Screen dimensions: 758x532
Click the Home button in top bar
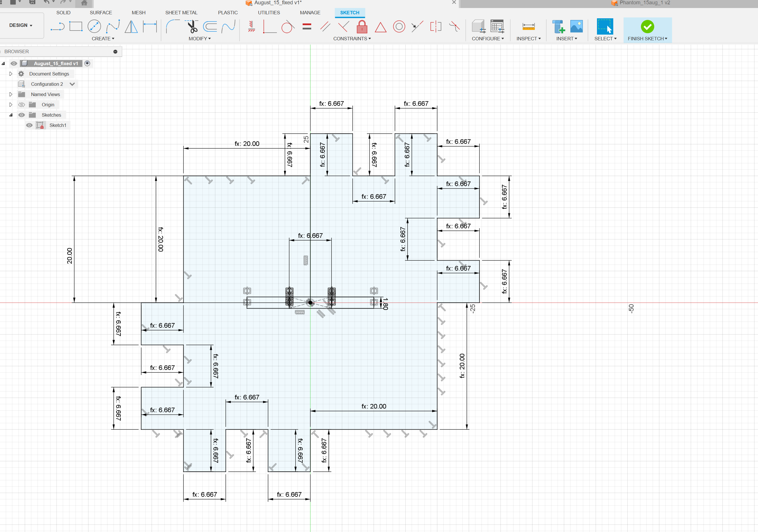coord(84,3)
